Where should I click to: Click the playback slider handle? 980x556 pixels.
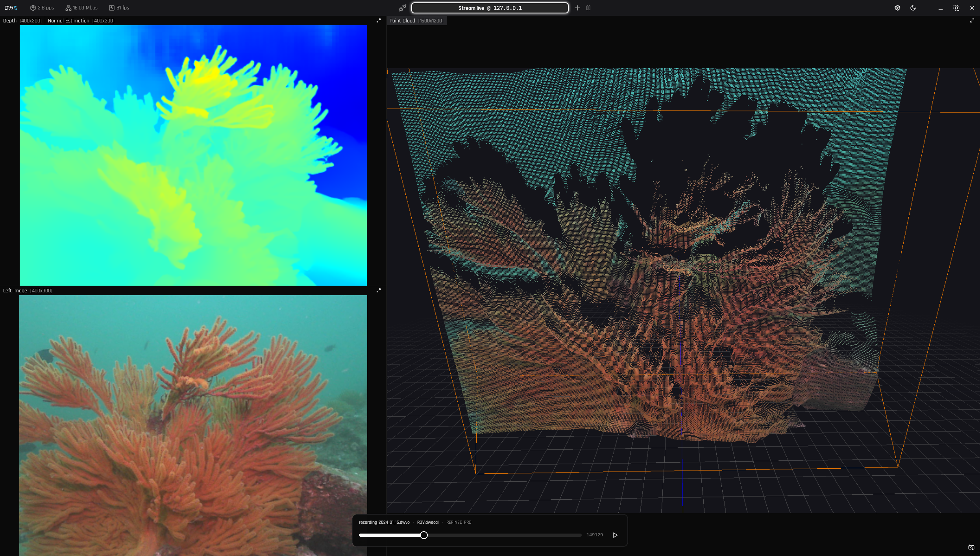pos(424,535)
